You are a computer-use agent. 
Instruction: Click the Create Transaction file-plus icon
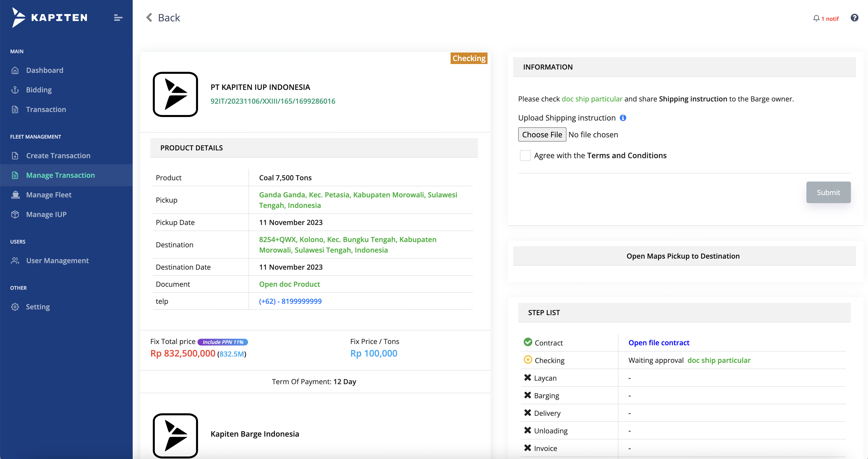pos(15,156)
